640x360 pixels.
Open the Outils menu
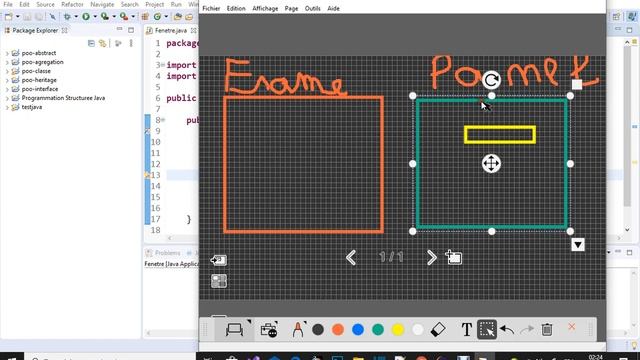[312, 8]
